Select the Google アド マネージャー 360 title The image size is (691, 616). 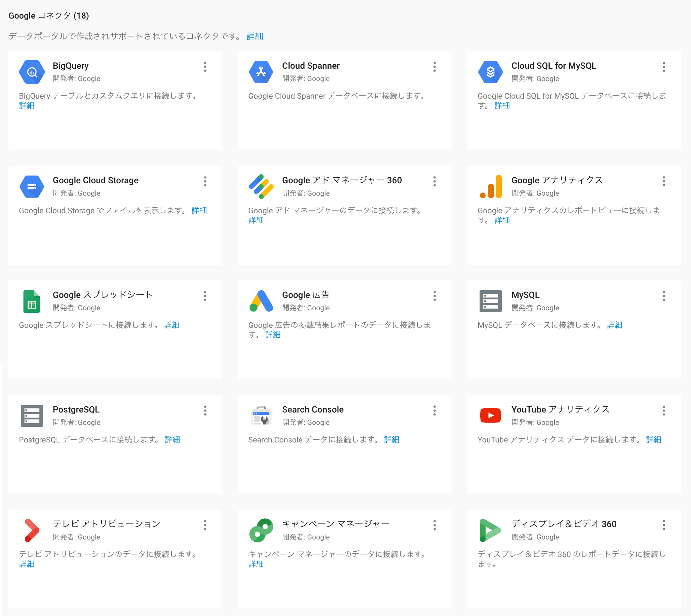click(342, 180)
